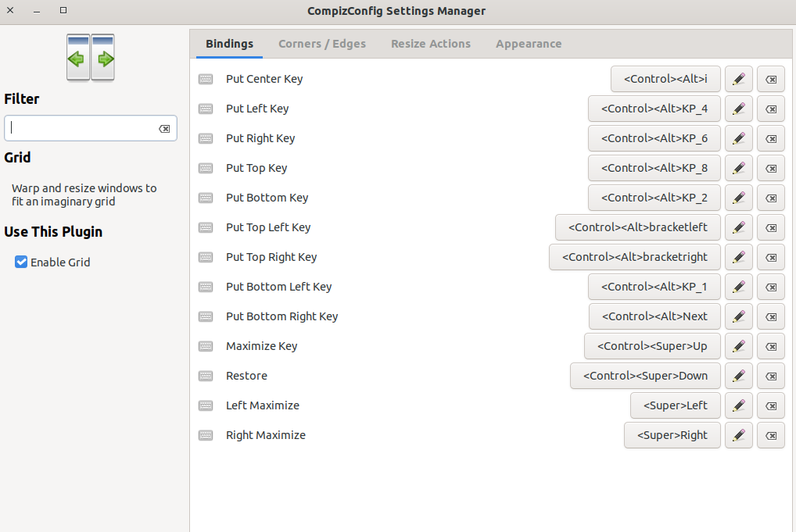Clear the filter text with the erase icon
Image resolution: width=796 pixels, height=532 pixels.
coord(164,129)
